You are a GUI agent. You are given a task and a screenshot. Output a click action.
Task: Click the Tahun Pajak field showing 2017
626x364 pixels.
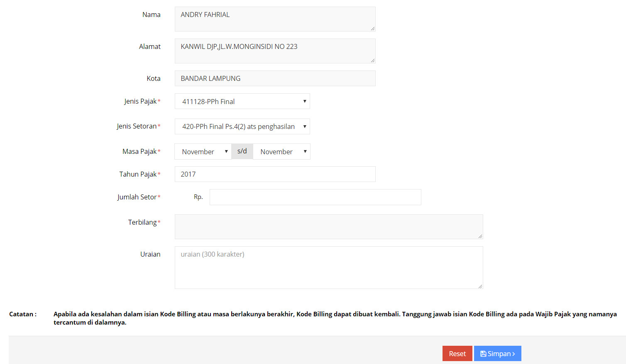pyautogui.click(x=275, y=174)
